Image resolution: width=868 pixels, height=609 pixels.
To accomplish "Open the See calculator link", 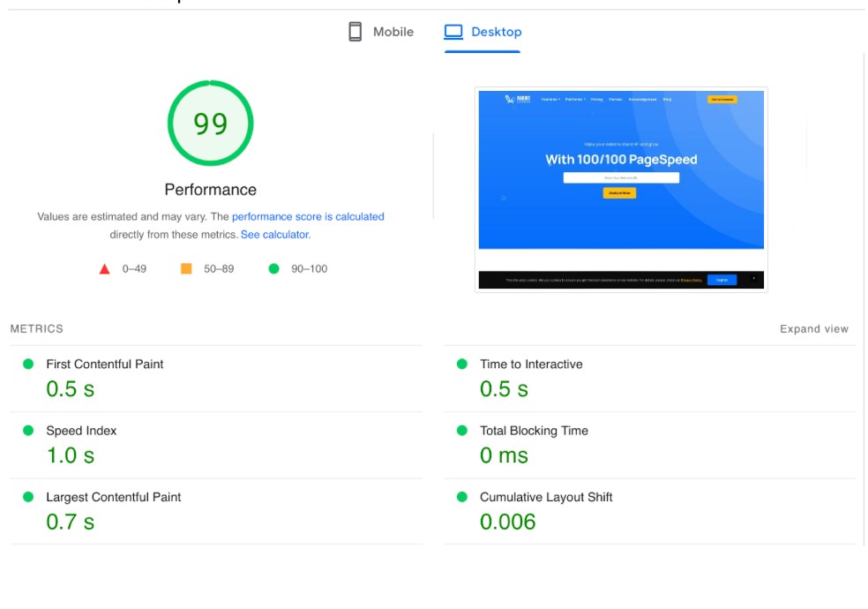I will click(x=274, y=234).
